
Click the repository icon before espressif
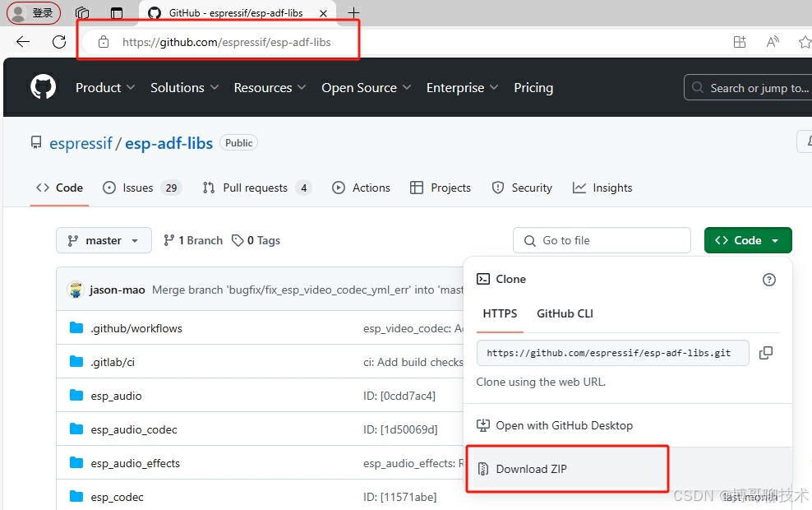coord(35,143)
